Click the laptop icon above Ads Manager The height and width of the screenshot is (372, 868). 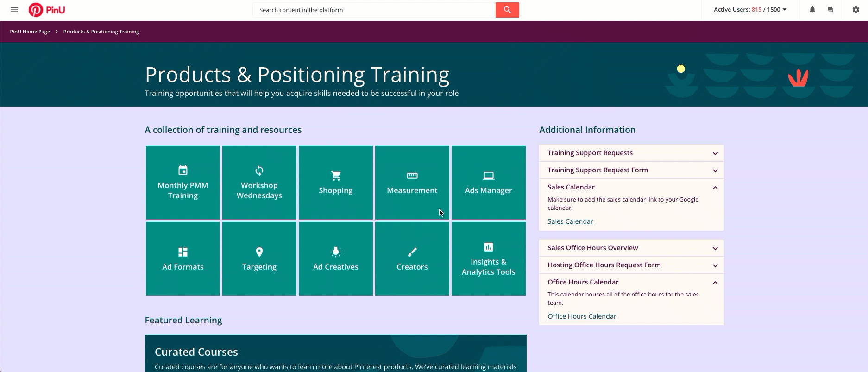click(489, 176)
